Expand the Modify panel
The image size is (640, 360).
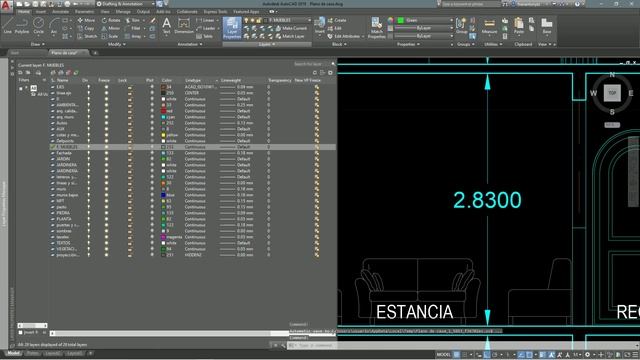pos(116,44)
